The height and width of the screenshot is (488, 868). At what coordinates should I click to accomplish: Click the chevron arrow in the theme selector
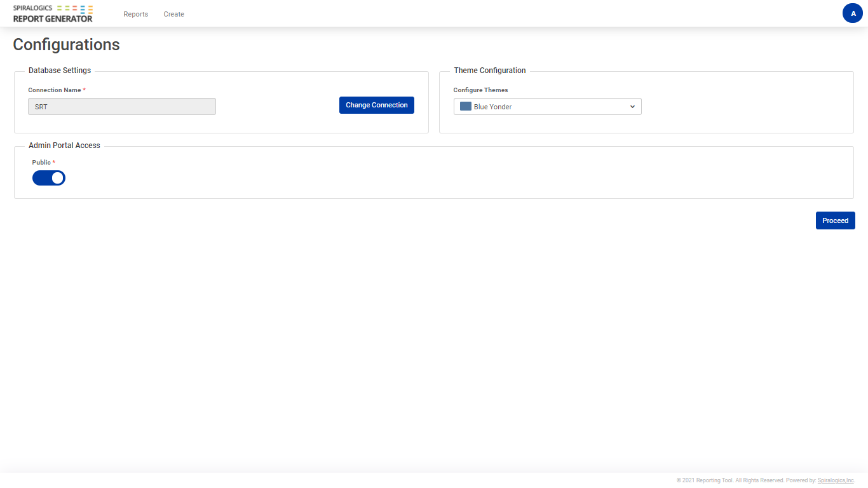tap(632, 107)
